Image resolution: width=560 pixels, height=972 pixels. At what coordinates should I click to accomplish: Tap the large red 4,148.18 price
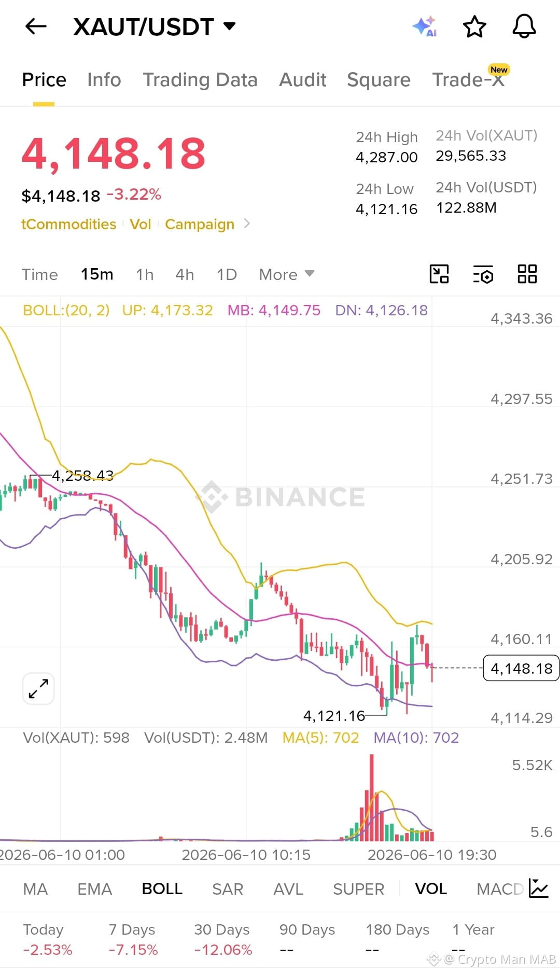click(x=114, y=154)
